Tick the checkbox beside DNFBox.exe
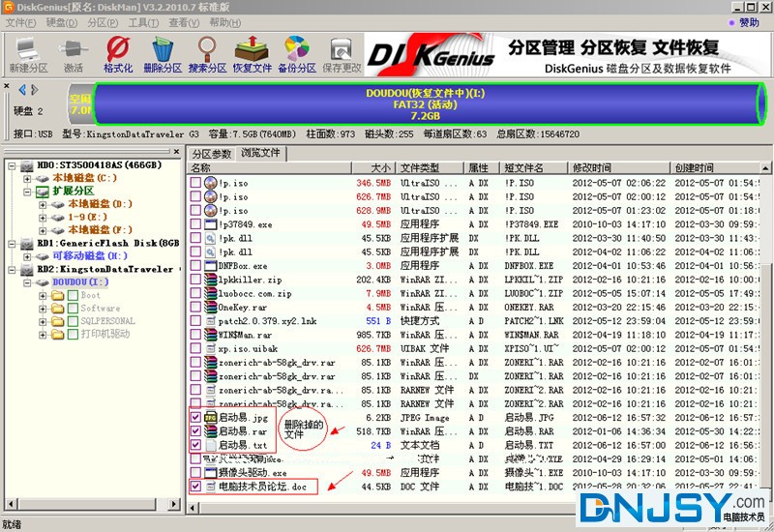 coord(196,265)
